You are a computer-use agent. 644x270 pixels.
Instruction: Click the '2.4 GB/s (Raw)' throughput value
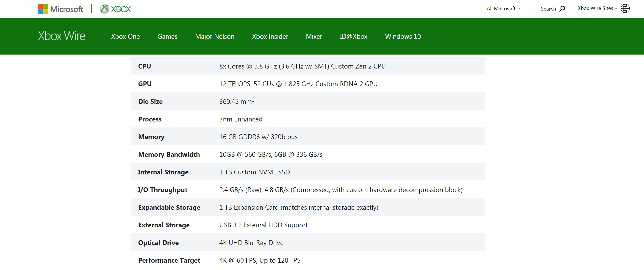[341, 190]
